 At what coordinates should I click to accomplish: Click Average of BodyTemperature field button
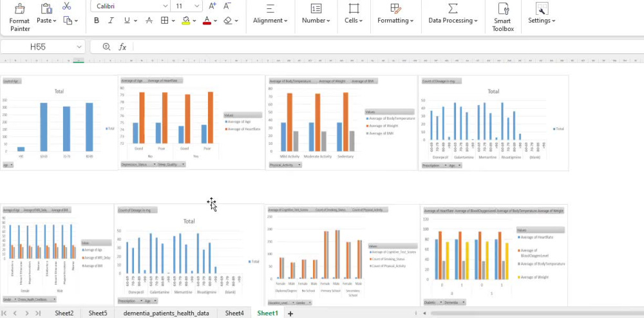point(290,81)
